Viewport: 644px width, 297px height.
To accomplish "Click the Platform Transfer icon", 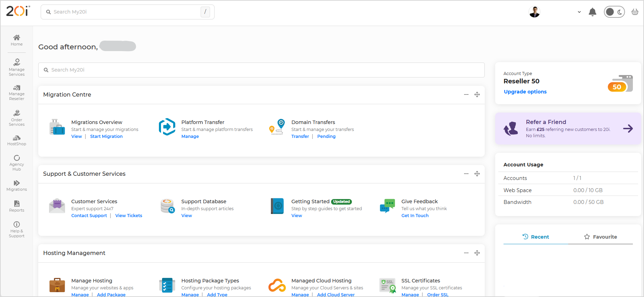I will [167, 127].
